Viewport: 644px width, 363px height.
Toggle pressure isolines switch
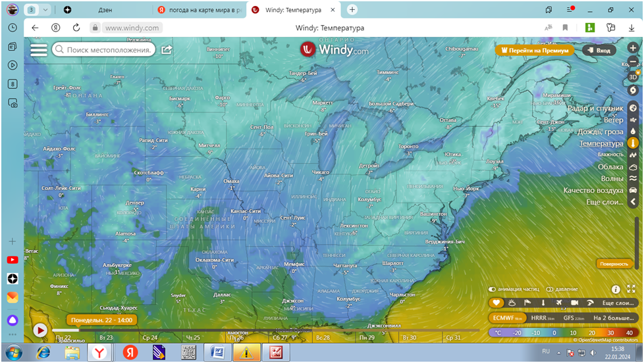pyautogui.click(x=550, y=289)
